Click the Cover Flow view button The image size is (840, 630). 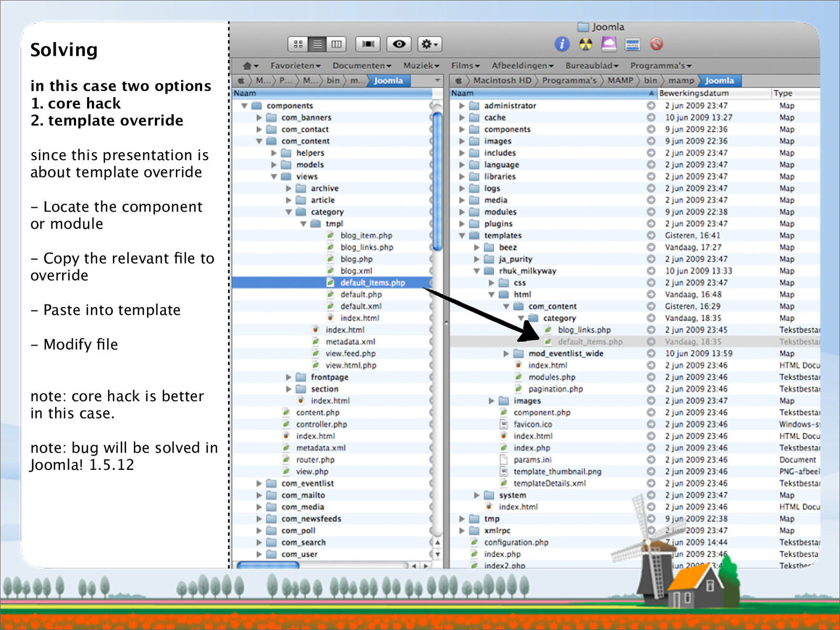click(x=368, y=44)
